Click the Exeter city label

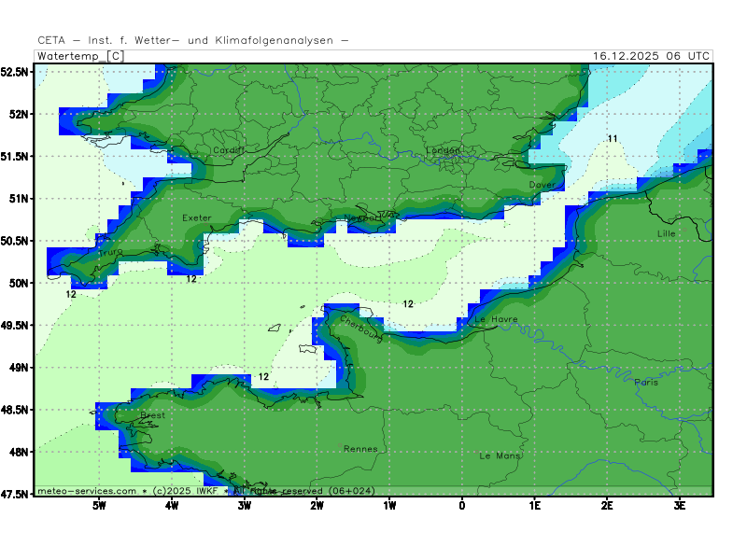[197, 218]
